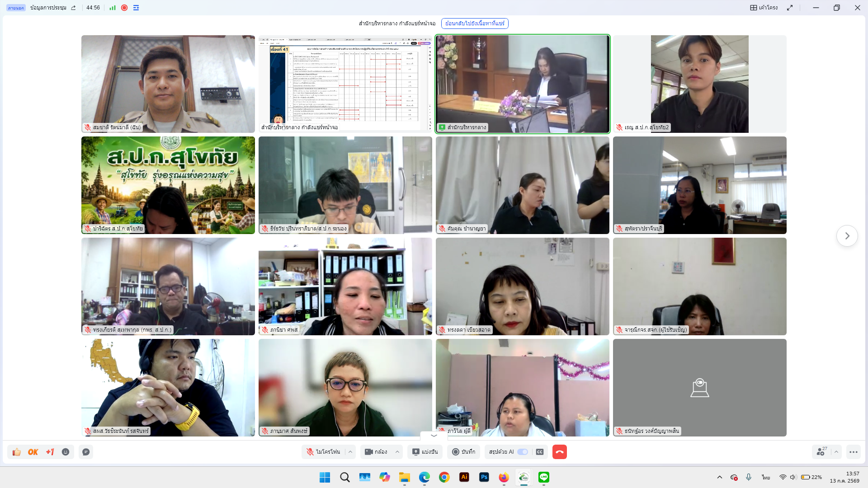Open Firefox from taskbar
Image resolution: width=868 pixels, height=488 pixels.
click(x=504, y=477)
